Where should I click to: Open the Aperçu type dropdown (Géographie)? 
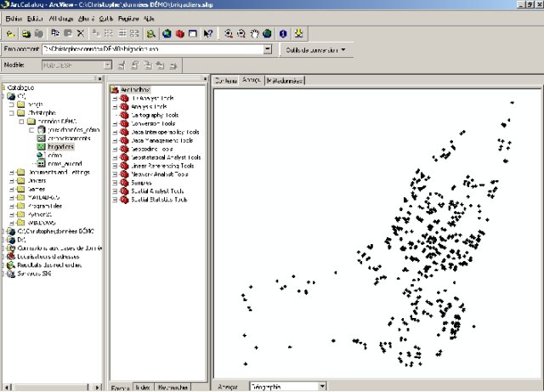(x=320, y=385)
